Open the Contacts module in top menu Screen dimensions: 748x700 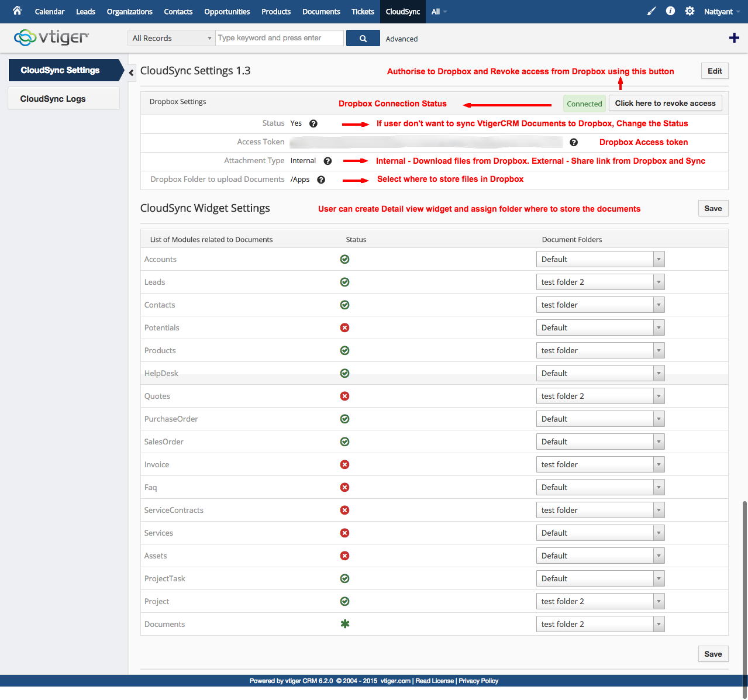(x=178, y=12)
